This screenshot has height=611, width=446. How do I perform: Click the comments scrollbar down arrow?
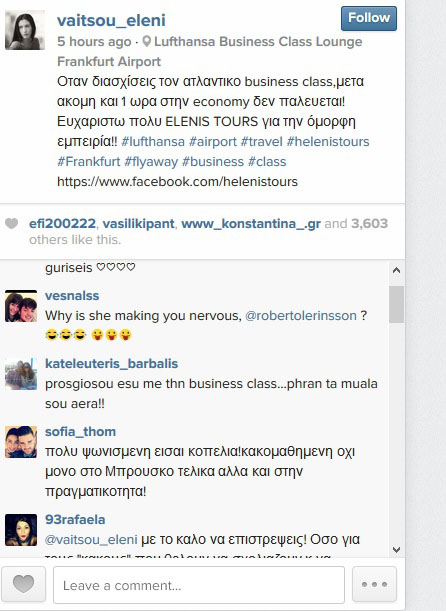(x=397, y=550)
